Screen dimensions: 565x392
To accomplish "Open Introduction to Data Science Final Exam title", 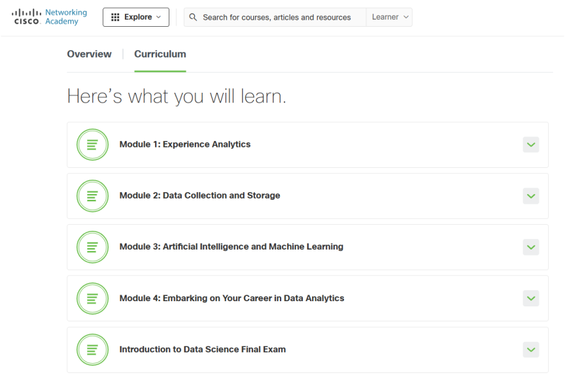I will pos(203,349).
